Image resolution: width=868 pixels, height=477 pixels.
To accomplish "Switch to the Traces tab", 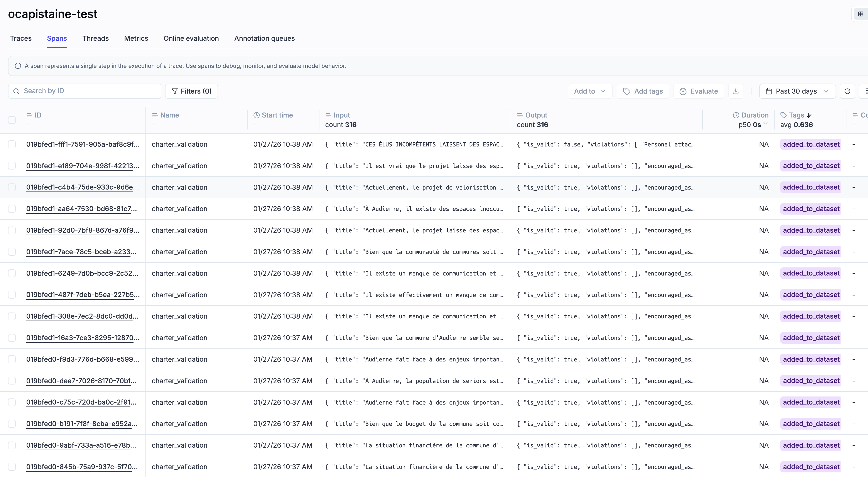I will point(20,38).
